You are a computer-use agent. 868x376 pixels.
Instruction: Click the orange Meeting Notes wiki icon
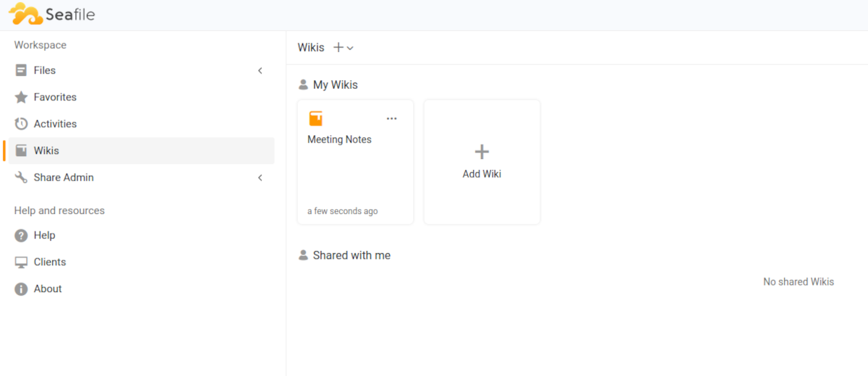pyautogui.click(x=316, y=119)
